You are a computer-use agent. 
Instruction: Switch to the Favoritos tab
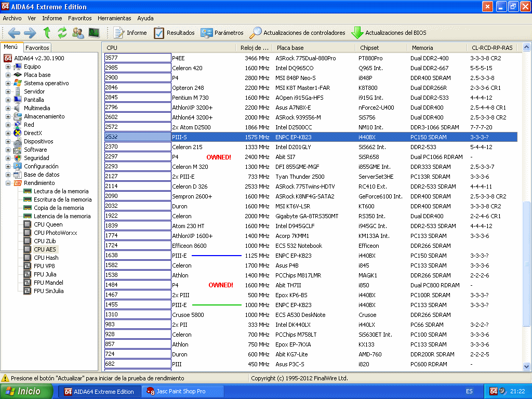37,48
